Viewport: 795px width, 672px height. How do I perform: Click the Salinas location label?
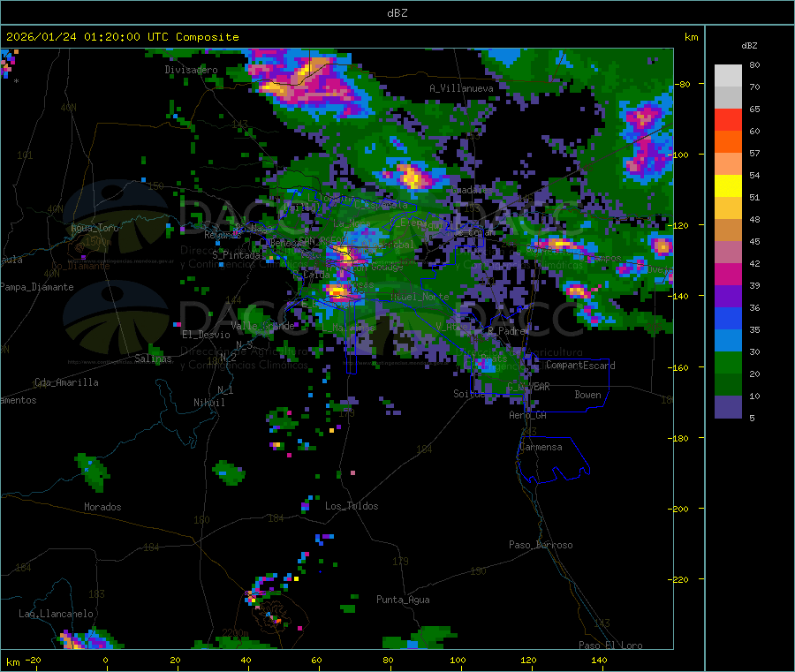pos(153,359)
